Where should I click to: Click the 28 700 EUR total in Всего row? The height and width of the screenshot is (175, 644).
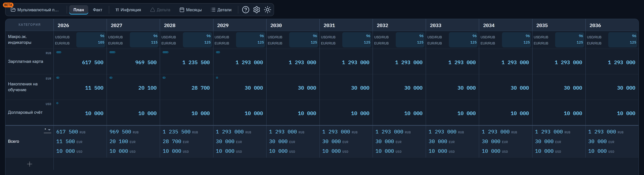[x=175, y=141]
